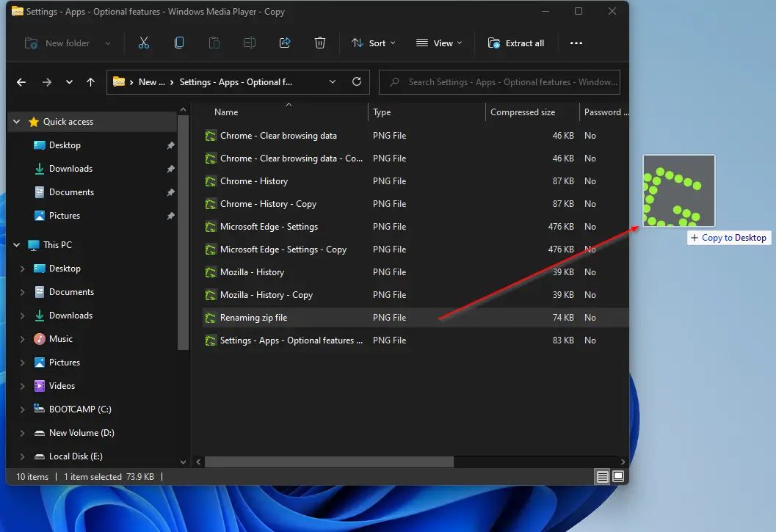Click the Rename icon in toolbar
The height and width of the screenshot is (532, 776).
(x=250, y=43)
